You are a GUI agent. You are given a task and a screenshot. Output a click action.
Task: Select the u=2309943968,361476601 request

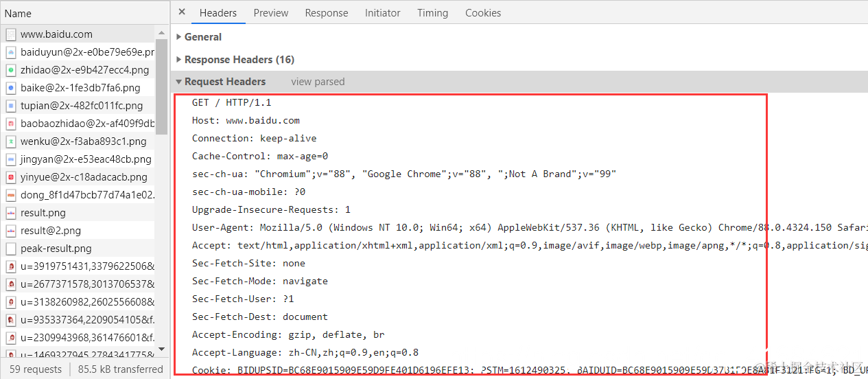point(78,338)
